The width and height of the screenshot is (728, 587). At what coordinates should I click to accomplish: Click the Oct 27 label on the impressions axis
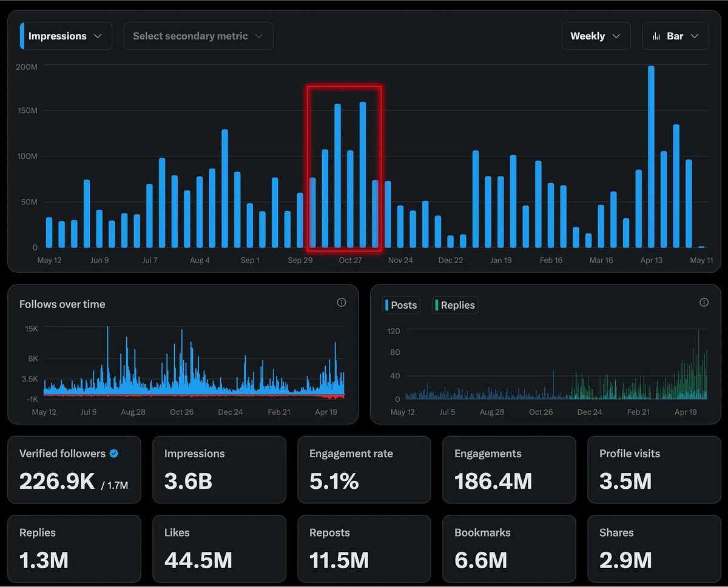pos(350,261)
